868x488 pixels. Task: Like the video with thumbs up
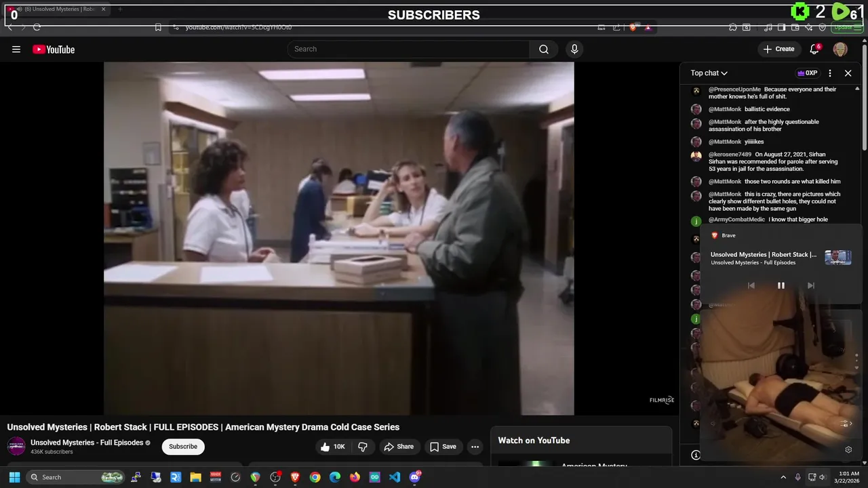point(334,447)
